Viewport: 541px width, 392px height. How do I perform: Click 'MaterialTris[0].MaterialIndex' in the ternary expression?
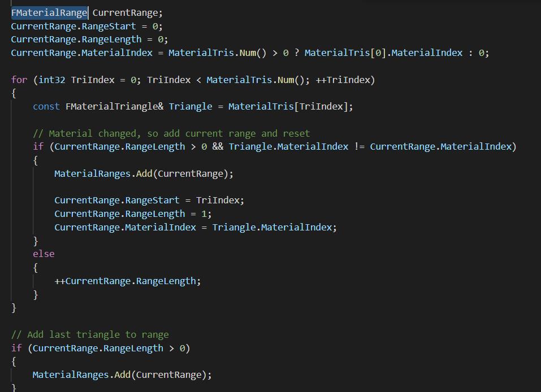tap(383, 53)
